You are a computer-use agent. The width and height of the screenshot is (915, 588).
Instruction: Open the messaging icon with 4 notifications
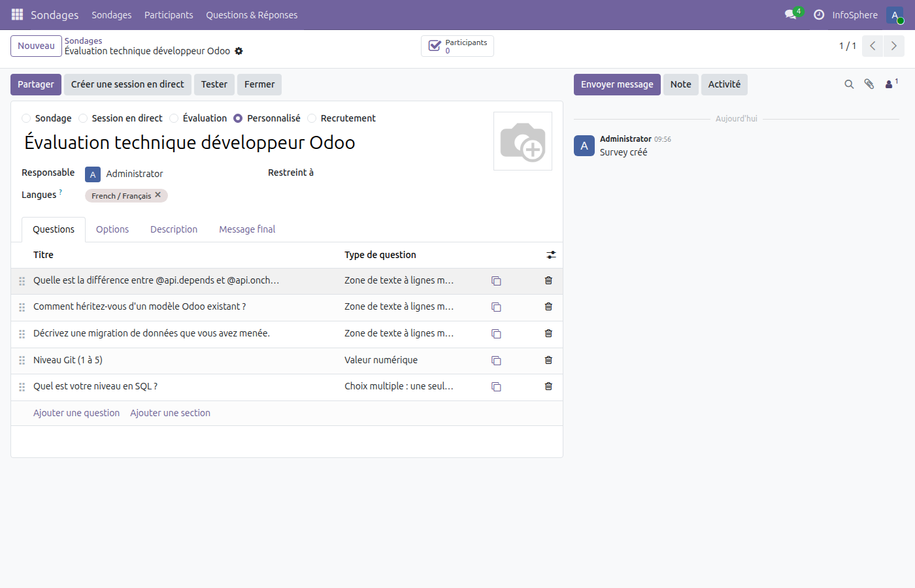[x=789, y=14]
